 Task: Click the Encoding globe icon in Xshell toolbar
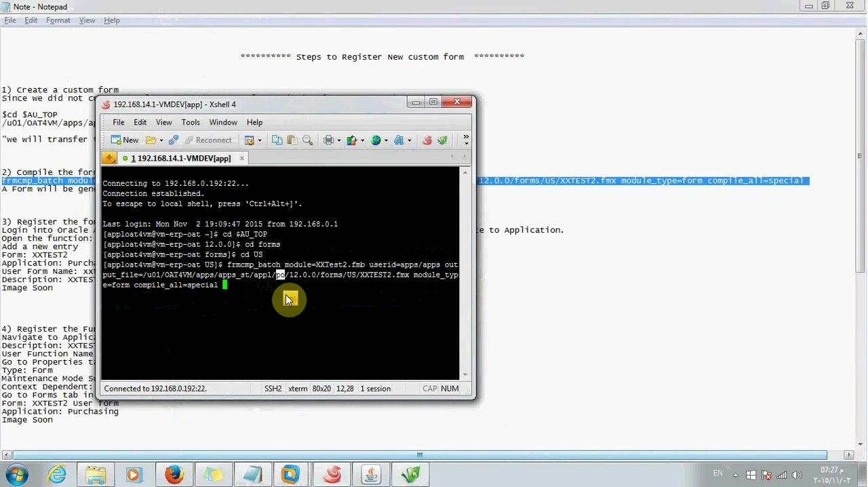(x=376, y=140)
